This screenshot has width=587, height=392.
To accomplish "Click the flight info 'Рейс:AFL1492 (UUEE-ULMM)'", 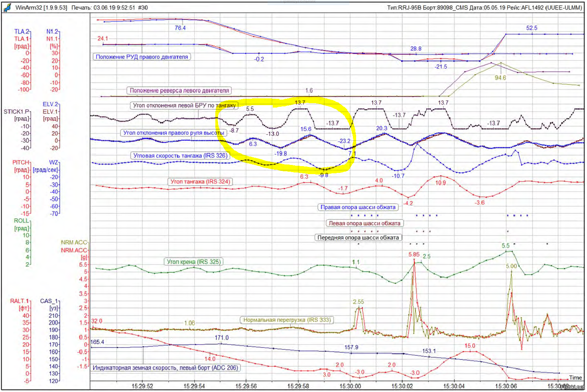I will click(544, 8).
